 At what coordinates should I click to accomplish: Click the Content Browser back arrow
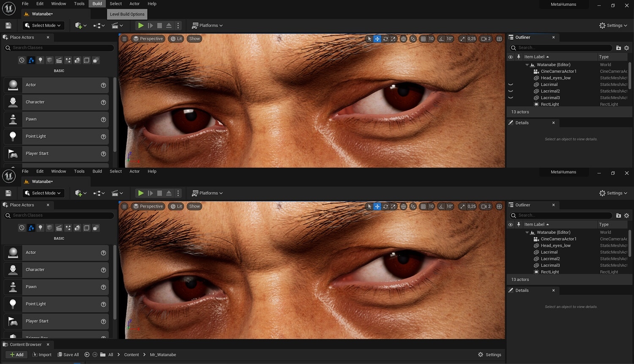pyautogui.click(x=87, y=355)
